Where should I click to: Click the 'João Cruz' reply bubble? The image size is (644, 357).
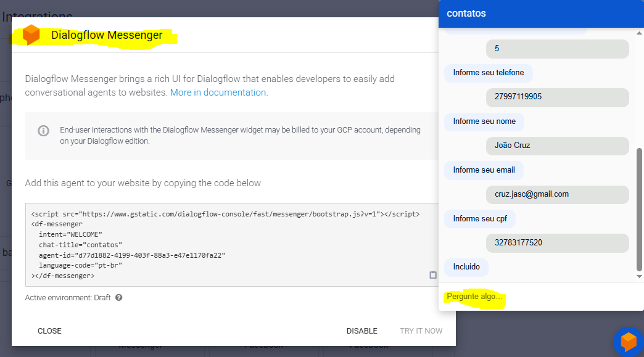tap(558, 146)
